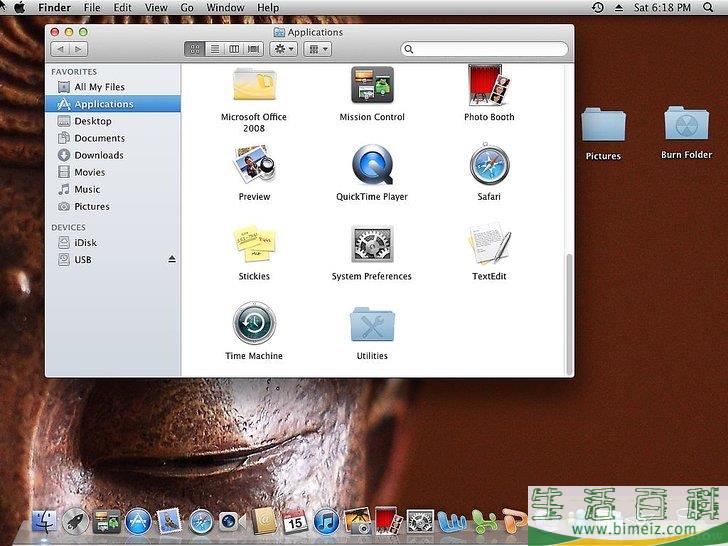Open System Preferences from the Dock

420,521
